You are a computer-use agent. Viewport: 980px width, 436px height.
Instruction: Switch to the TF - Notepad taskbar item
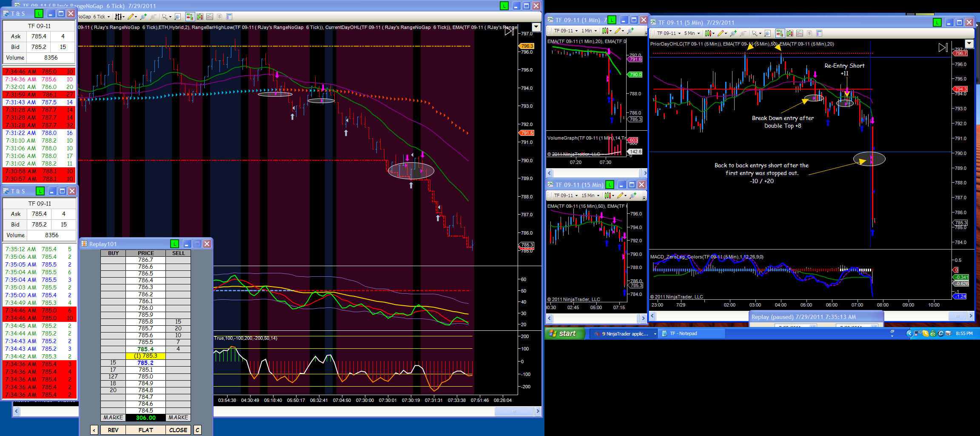click(x=692, y=334)
